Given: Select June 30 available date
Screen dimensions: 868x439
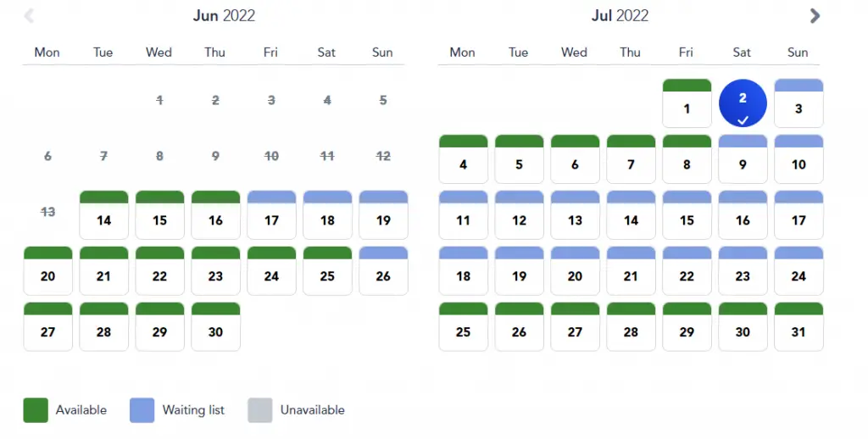Looking at the screenshot, I should [215, 326].
